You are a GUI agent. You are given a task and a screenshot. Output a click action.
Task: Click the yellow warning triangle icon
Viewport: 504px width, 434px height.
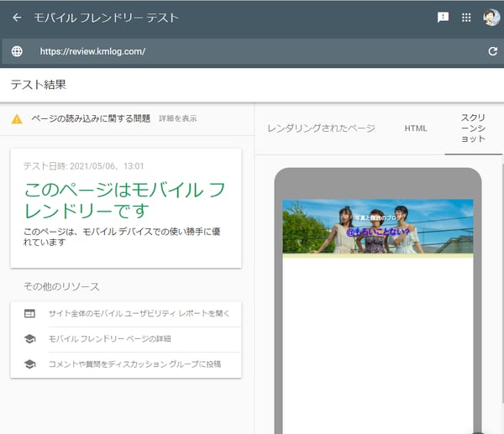tap(17, 119)
